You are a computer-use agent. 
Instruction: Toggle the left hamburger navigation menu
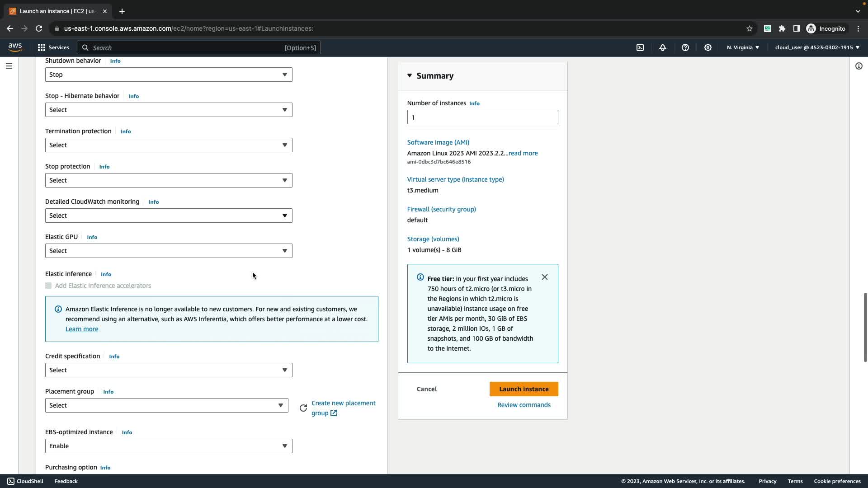(9, 66)
